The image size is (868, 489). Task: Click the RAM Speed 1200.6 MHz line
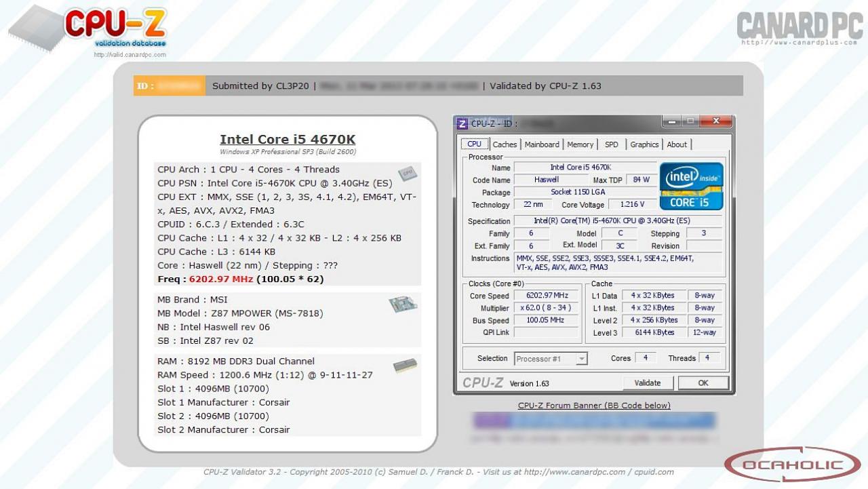click(265, 375)
